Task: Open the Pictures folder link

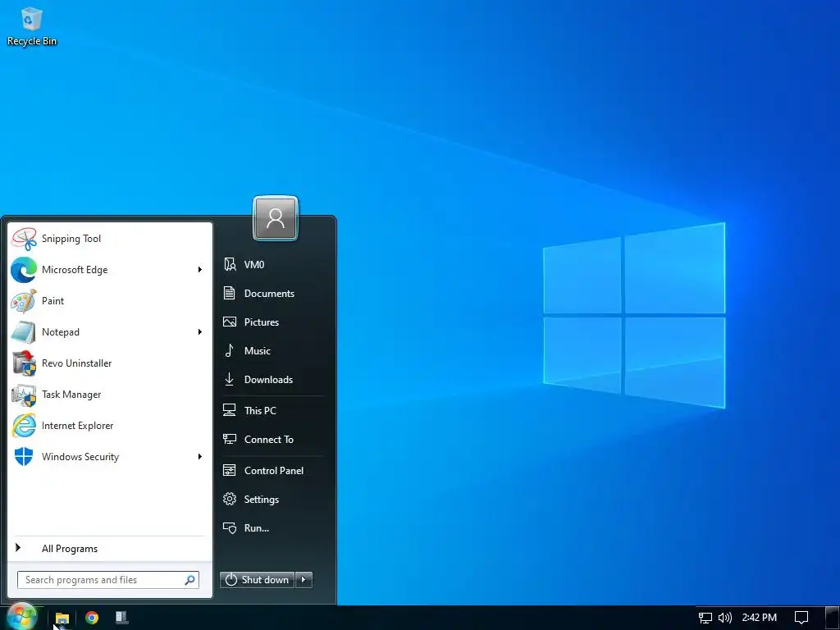Action: coord(273,322)
